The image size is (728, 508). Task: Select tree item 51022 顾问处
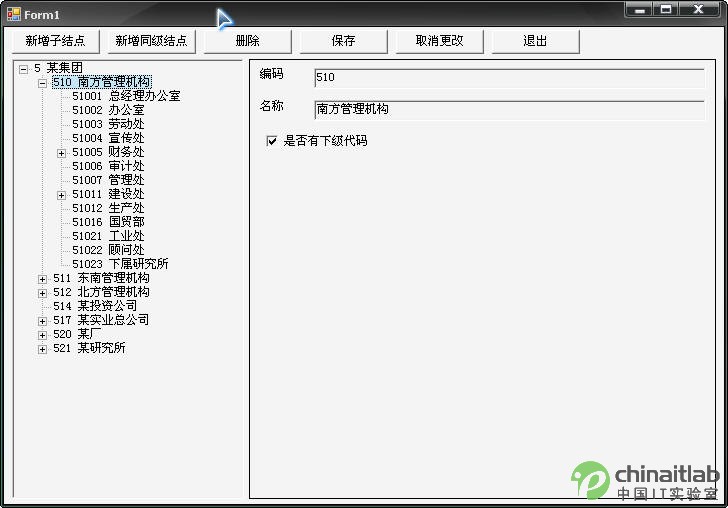(108, 250)
